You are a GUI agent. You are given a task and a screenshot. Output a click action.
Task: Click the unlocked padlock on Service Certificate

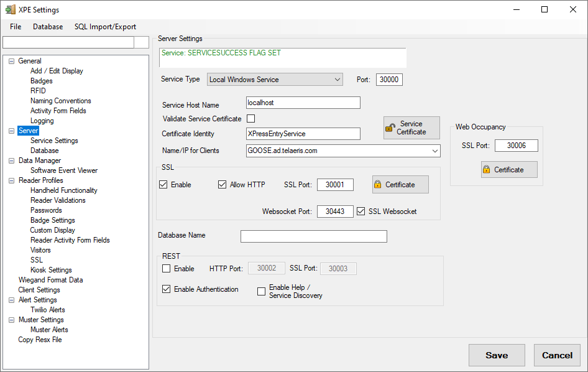click(390, 128)
